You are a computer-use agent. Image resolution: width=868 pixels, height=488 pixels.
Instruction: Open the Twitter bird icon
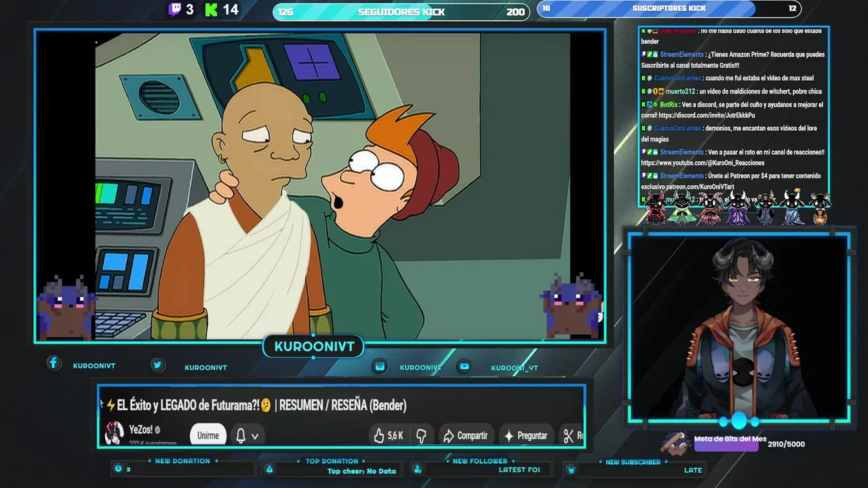coord(157,365)
